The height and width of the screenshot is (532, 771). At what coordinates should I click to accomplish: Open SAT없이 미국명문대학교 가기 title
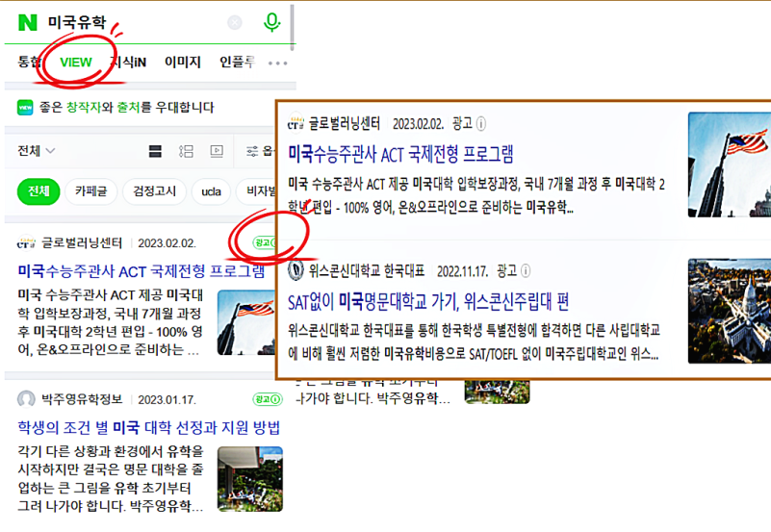[x=428, y=302]
